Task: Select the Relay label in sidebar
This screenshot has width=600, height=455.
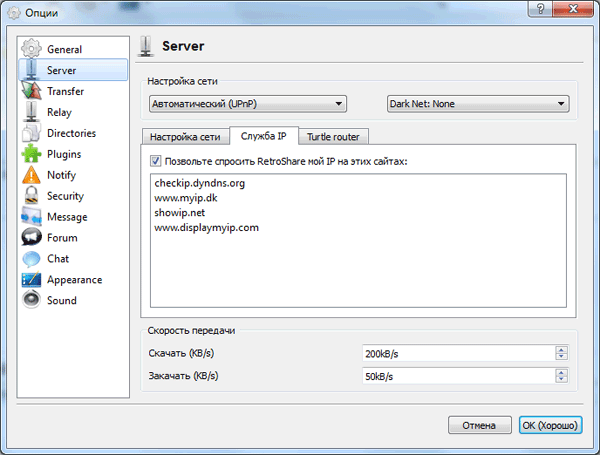Action: click(x=59, y=112)
